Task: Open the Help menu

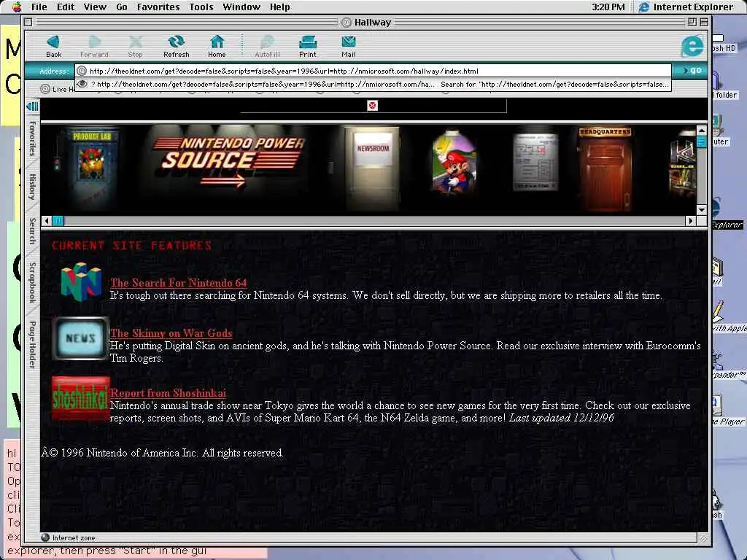Action: point(279,7)
